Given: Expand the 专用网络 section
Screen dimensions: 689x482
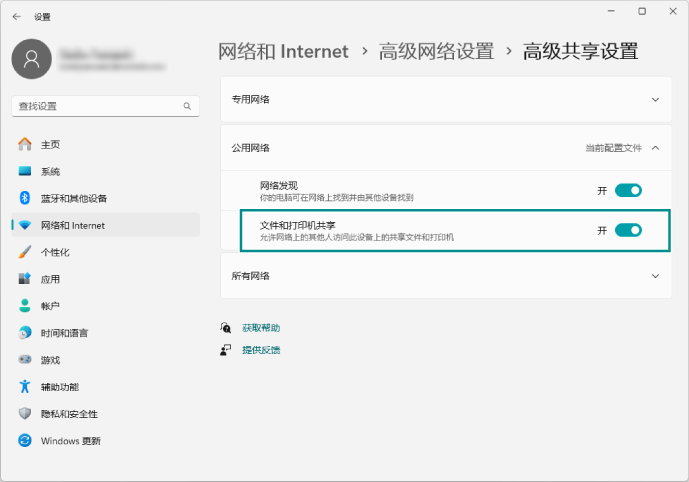Looking at the screenshot, I should point(655,100).
